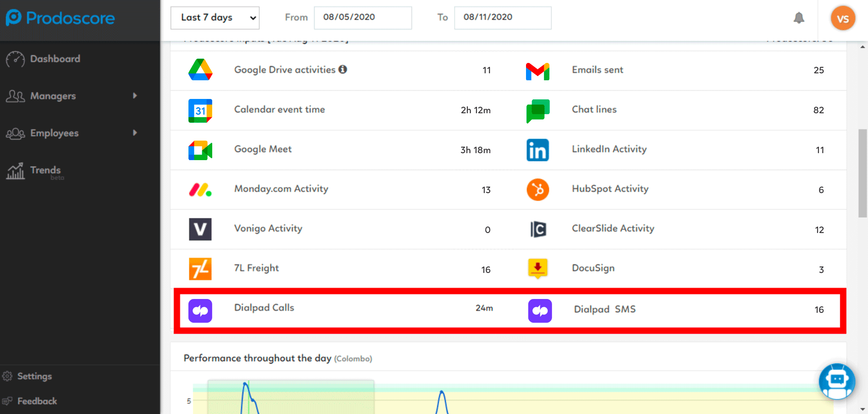
Task: Click LinkedIn Activity label
Action: (609, 149)
